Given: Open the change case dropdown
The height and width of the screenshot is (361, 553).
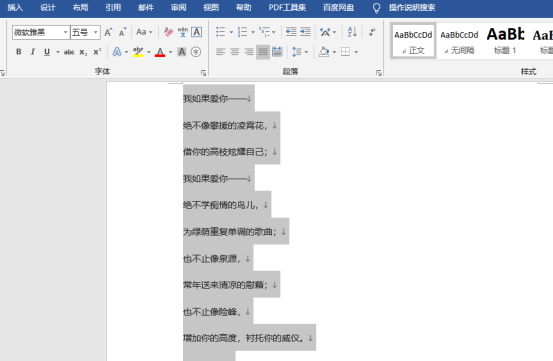Looking at the screenshot, I should [x=144, y=32].
